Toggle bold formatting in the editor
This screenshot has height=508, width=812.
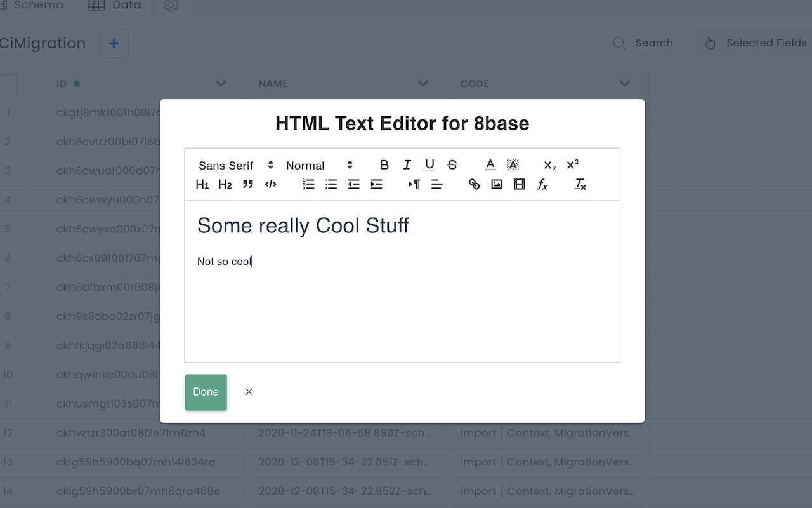coord(384,165)
